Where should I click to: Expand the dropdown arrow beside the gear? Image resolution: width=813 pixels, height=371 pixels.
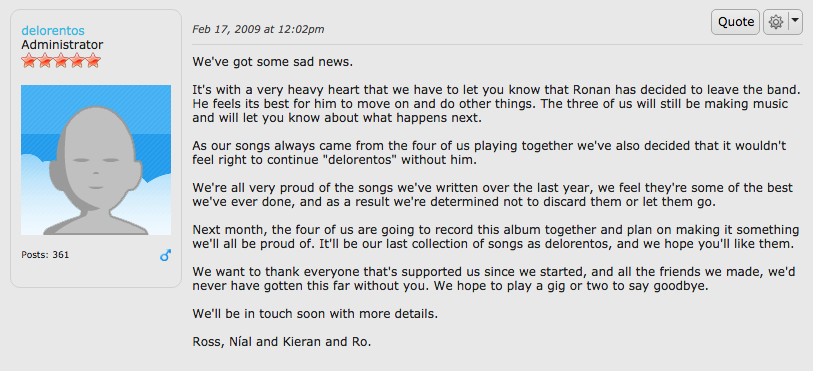click(x=795, y=22)
